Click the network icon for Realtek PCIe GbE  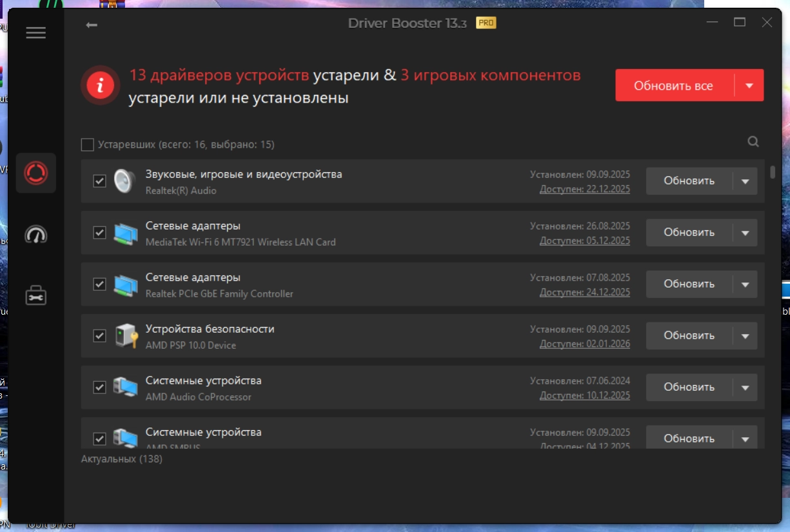click(125, 285)
